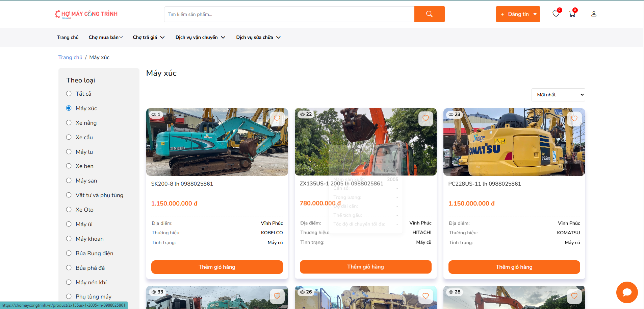Click the Trang chủ breadcrumb link
Viewport: 644px width, 309px height.
click(70, 57)
